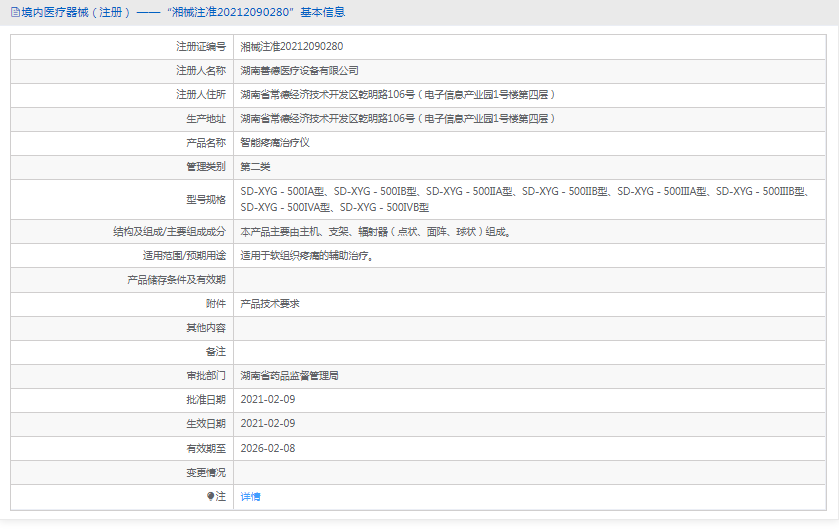The height and width of the screenshot is (531, 839).
Task: Click the 产品名称 label
Action: coord(206,142)
